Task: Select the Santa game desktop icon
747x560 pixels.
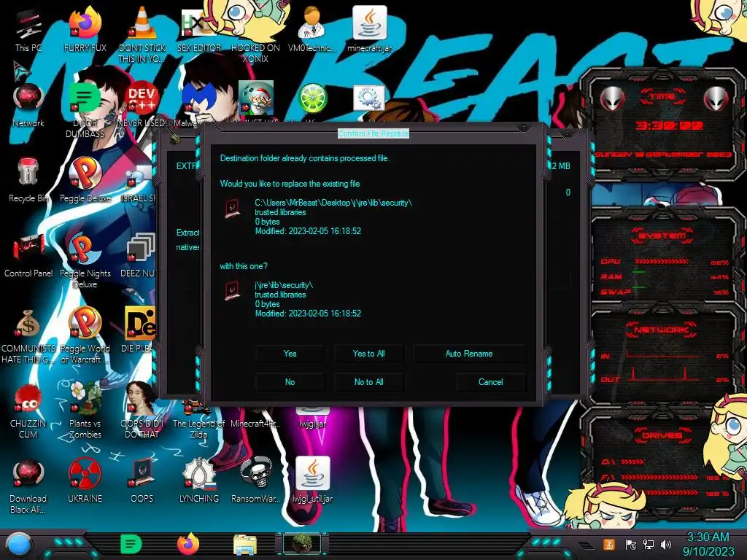Action: (256, 98)
